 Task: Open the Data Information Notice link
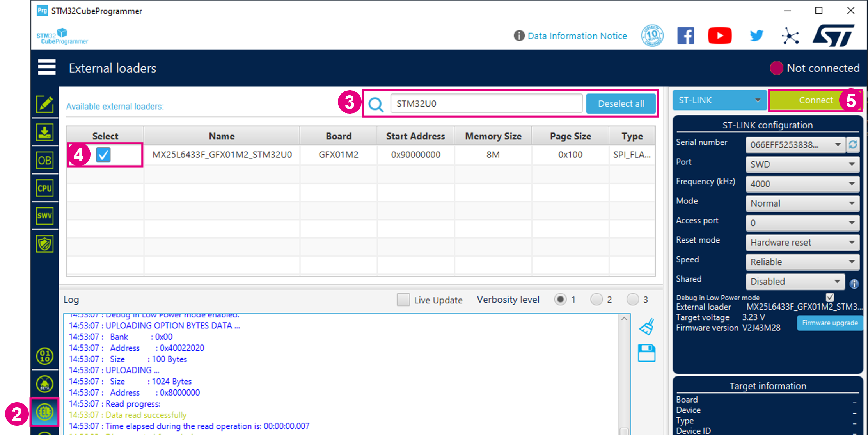[x=577, y=36]
